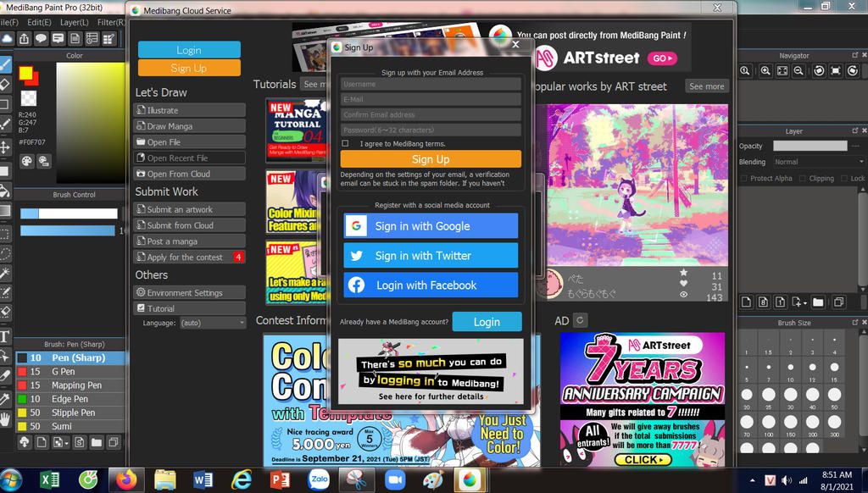This screenshot has width=868, height=493.
Task: Click the brush size slider in Brush Control
Action: (69, 213)
